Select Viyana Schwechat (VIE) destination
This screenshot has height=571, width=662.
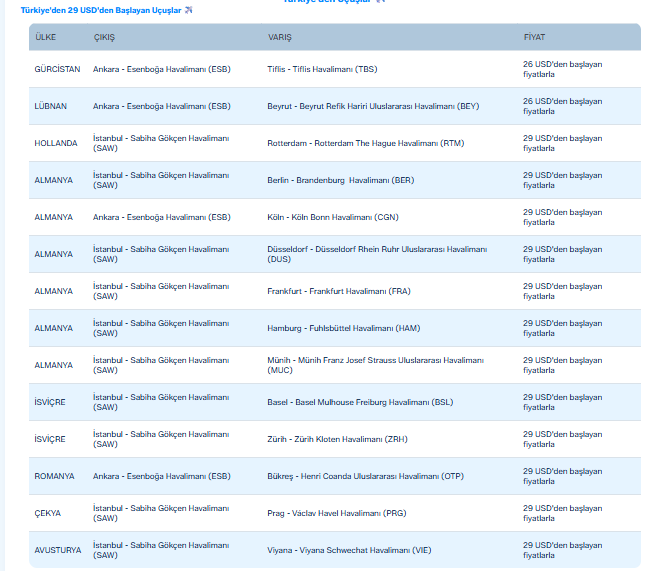coord(349,550)
